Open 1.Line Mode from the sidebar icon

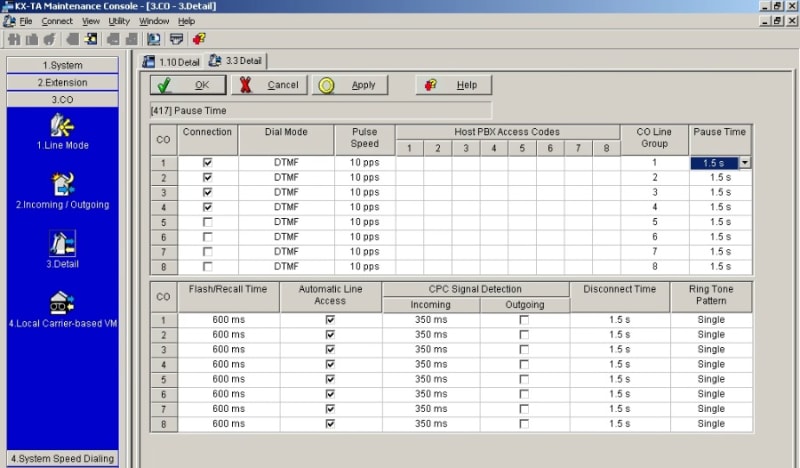pos(62,126)
